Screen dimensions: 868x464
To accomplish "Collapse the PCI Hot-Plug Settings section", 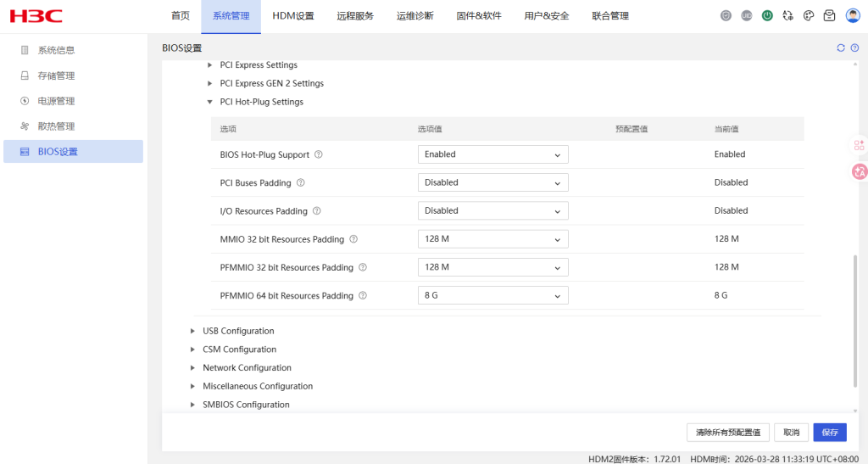I will click(x=210, y=102).
